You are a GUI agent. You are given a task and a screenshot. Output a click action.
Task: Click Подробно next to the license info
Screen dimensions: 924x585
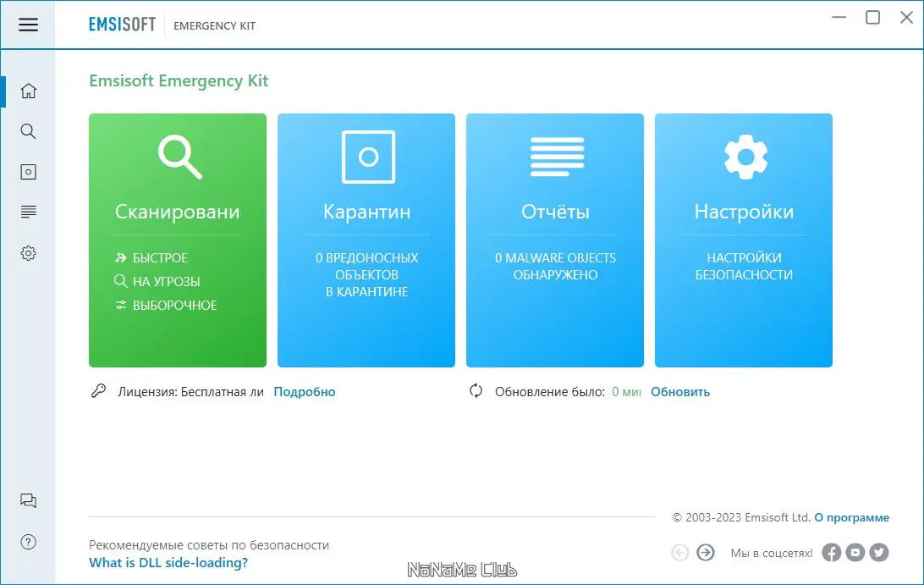(305, 392)
